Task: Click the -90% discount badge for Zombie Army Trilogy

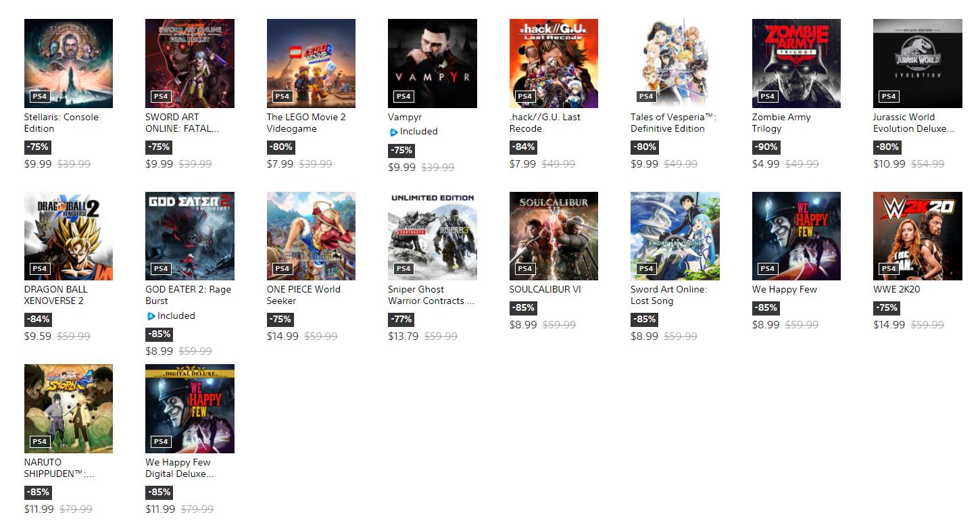Action: (766, 147)
